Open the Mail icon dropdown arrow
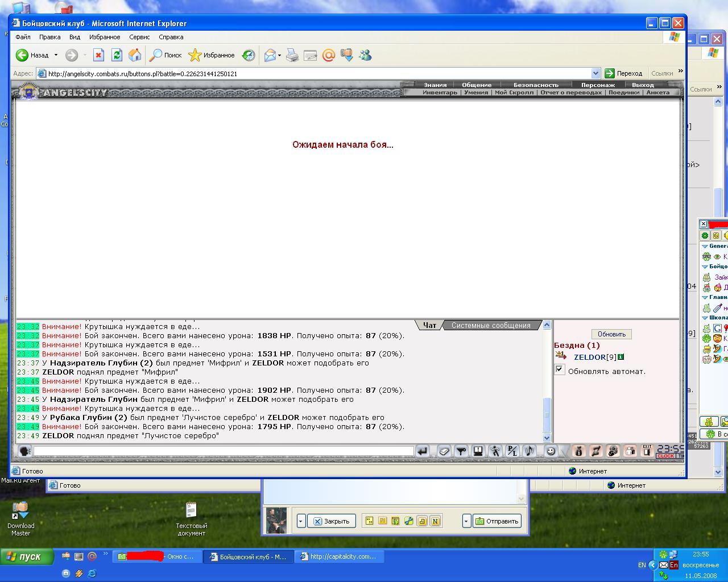The image size is (728, 582). tap(279, 55)
